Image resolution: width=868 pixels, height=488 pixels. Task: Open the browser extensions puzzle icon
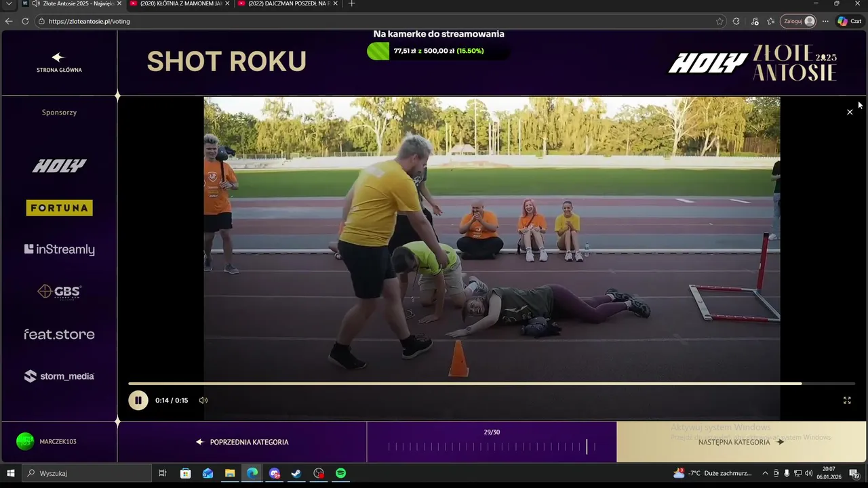point(736,21)
